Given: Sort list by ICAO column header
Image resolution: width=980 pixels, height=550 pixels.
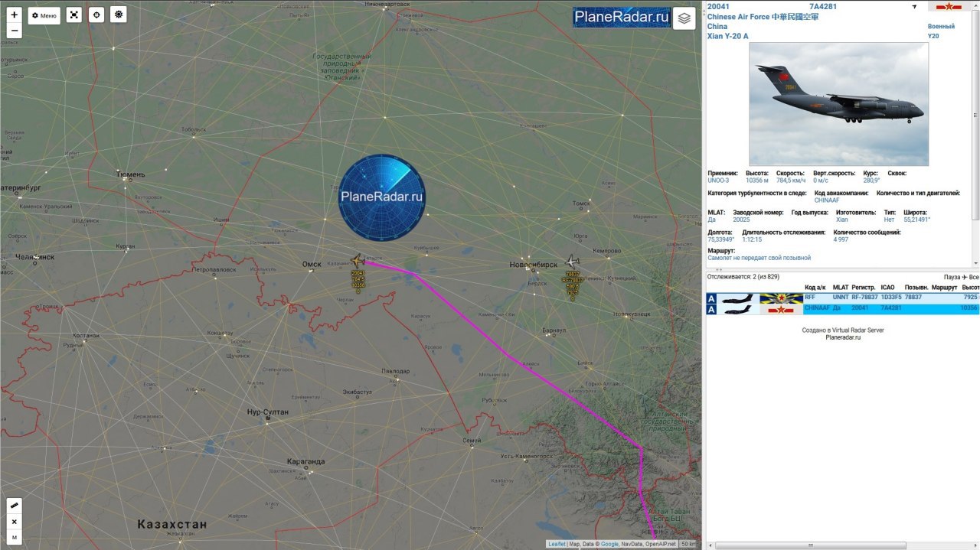Looking at the screenshot, I should (x=887, y=288).
